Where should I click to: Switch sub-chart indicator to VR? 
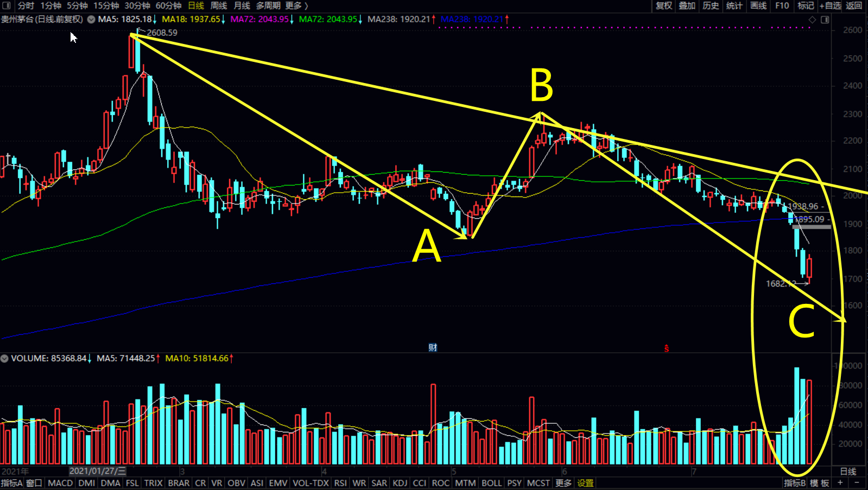217,483
